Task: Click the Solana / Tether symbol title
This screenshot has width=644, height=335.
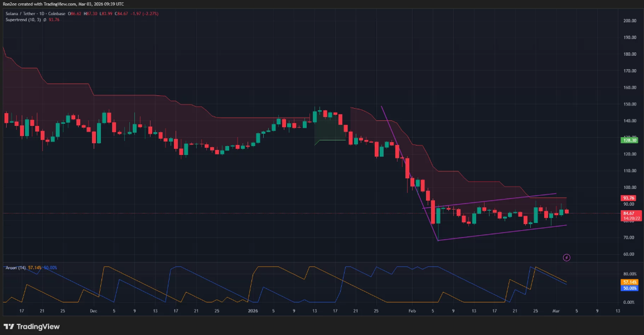Action: (x=22, y=13)
